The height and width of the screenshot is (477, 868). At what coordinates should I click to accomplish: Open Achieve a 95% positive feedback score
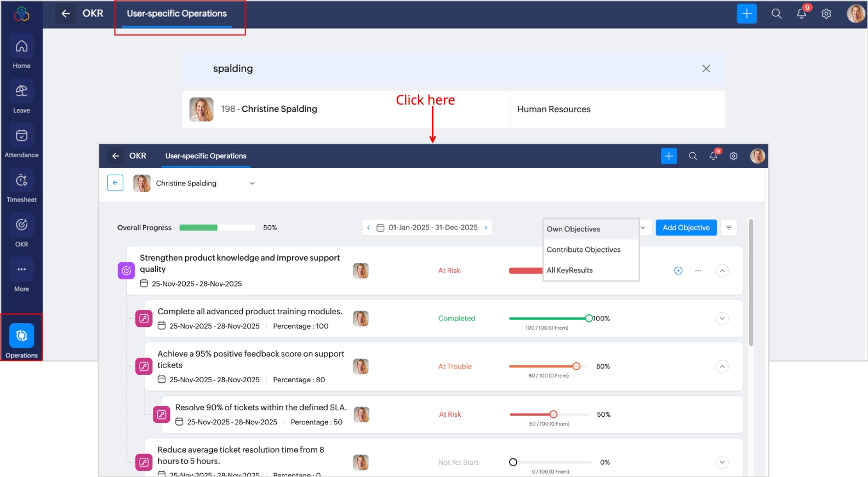click(x=251, y=360)
